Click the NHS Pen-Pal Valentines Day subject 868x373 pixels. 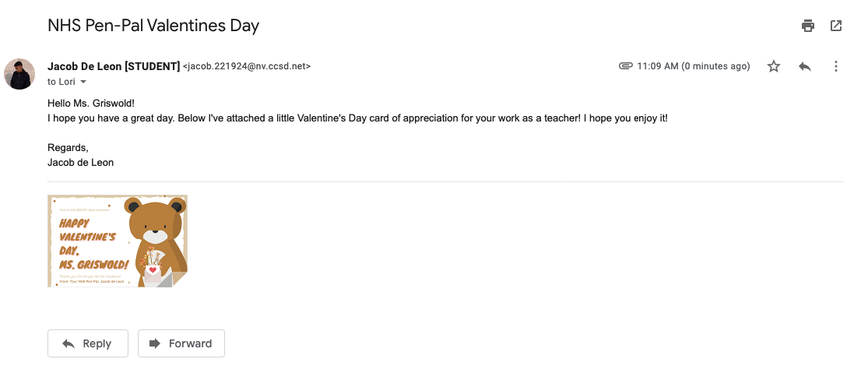pos(153,26)
